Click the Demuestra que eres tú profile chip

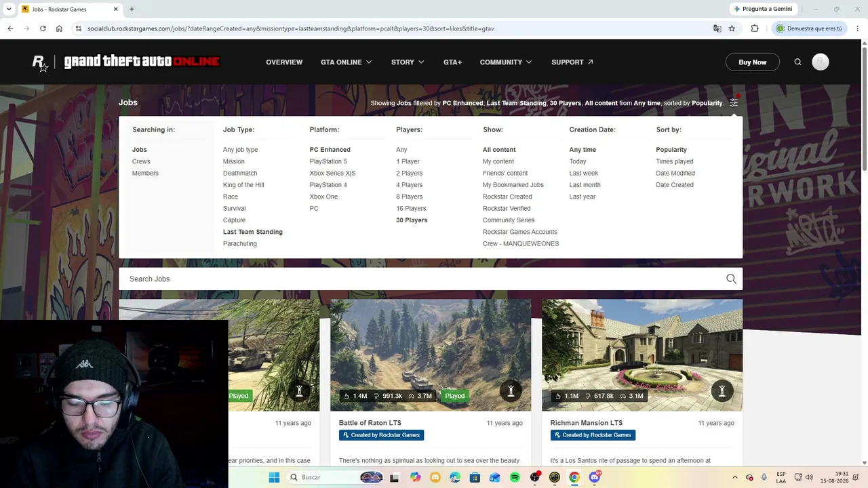coord(809,28)
